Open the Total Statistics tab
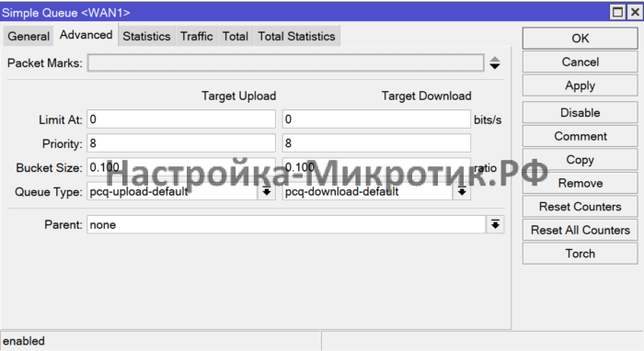The width and height of the screenshot is (644, 351). pyautogui.click(x=296, y=37)
